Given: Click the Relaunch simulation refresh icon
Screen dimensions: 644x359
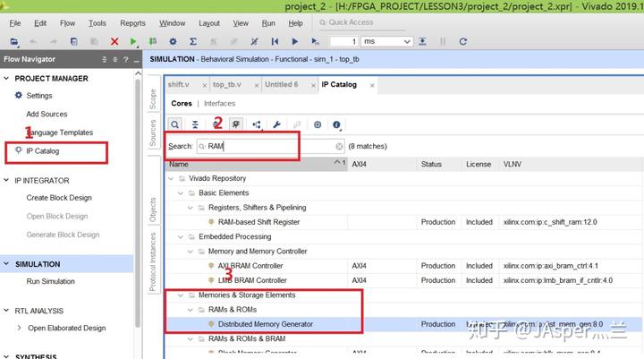Looking at the screenshot, I should [463, 41].
